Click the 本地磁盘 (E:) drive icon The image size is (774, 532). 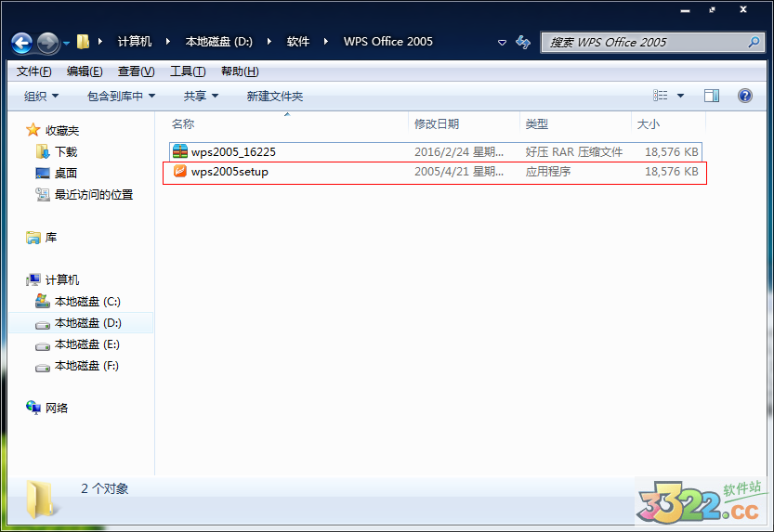click(43, 345)
